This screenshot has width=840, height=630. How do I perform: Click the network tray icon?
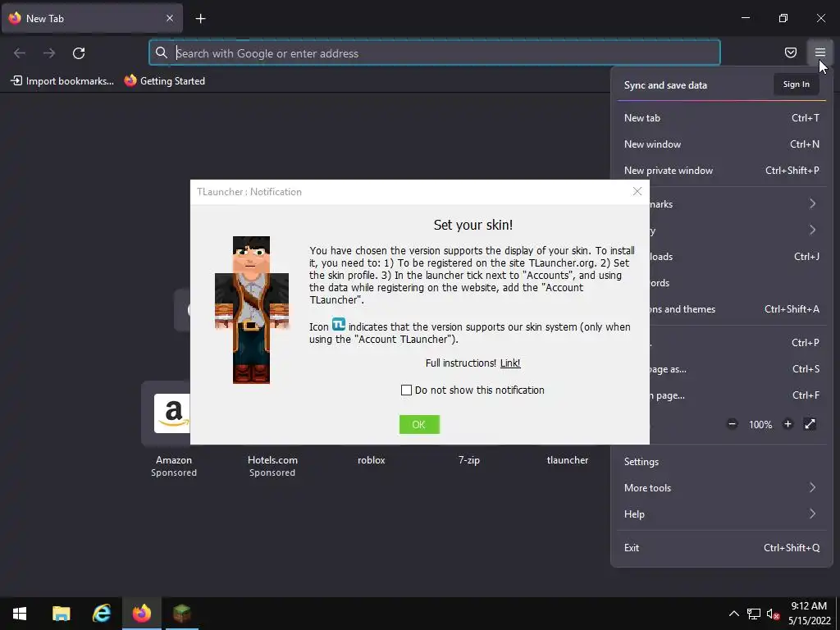[x=754, y=614]
